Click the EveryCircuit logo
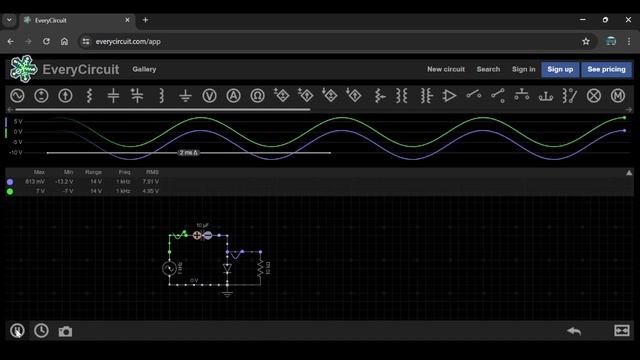The width and height of the screenshot is (640, 360). point(24,69)
